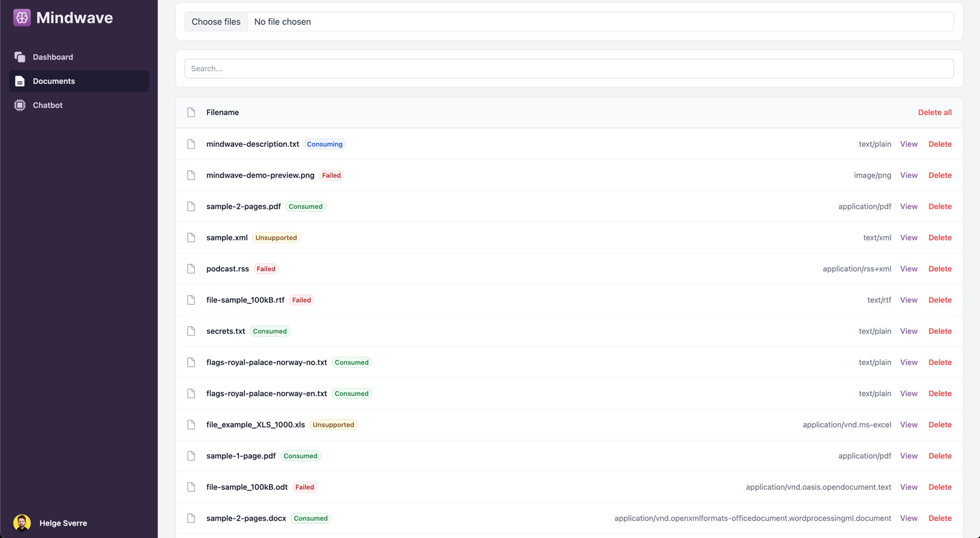Open the Chatbot menu item

coord(79,105)
